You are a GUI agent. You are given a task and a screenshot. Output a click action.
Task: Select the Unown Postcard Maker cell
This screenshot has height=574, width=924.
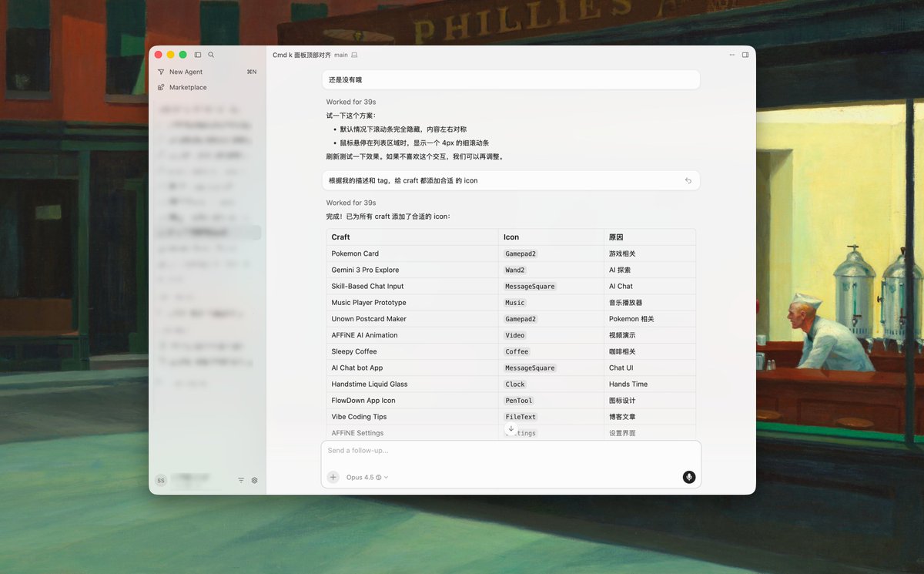tap(412, 319)
